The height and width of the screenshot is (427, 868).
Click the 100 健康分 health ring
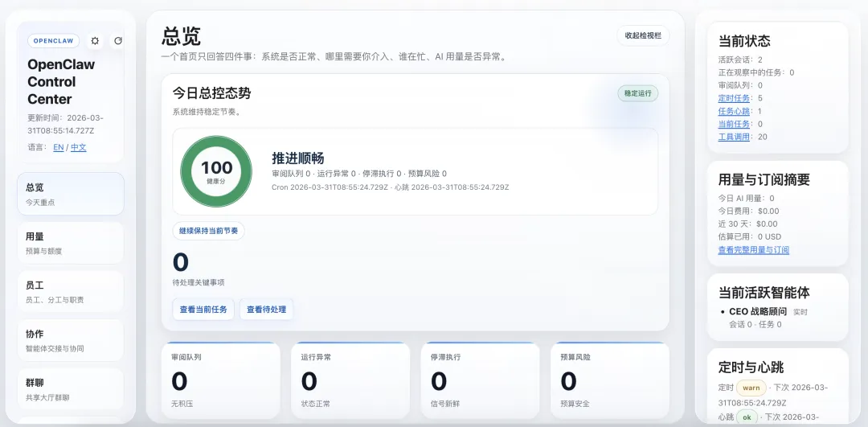pyautogui.click(x=216, y=171)
